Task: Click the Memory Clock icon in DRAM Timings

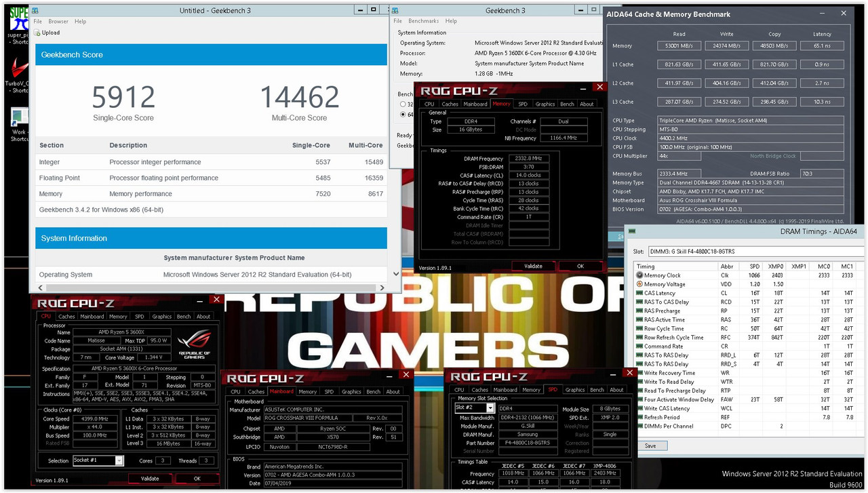Action: click(x=639, y=275)
